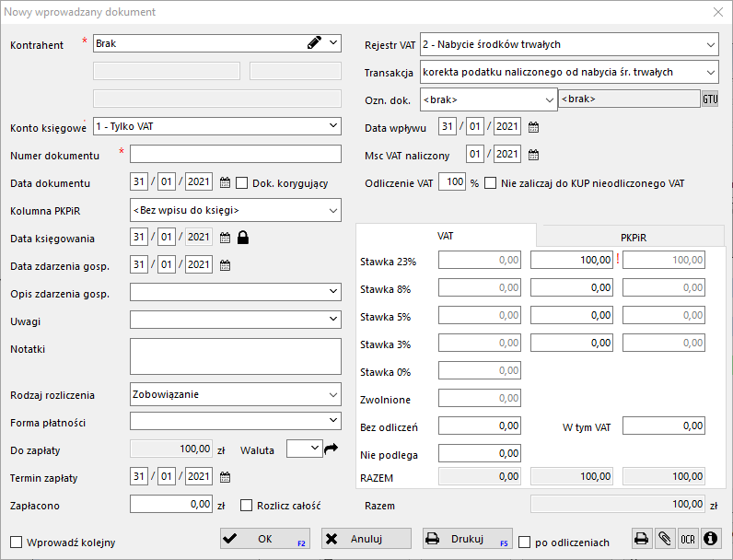
Task: Click the pencil edit icon in Kontrahent field
Action: pyautogui.click(x=314, y=42)
